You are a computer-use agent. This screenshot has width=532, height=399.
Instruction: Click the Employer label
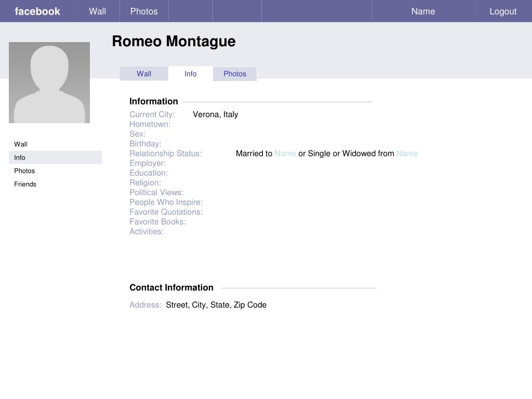(148, 163)
